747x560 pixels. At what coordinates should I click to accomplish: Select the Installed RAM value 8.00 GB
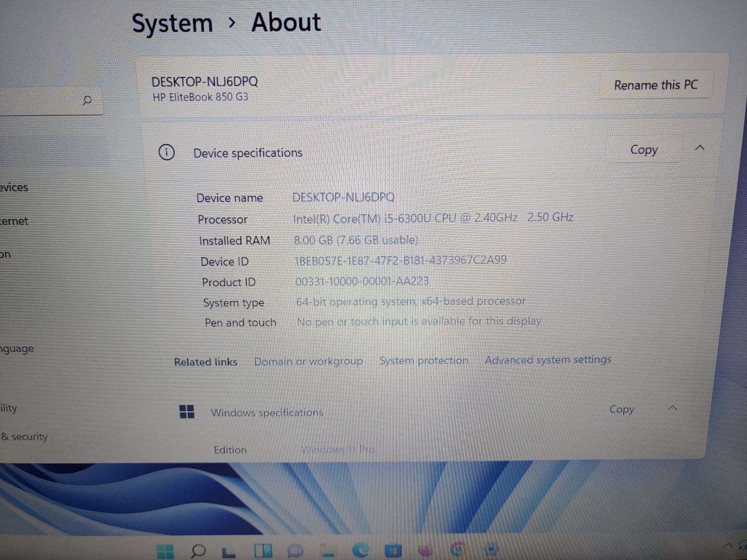point(356,240)
